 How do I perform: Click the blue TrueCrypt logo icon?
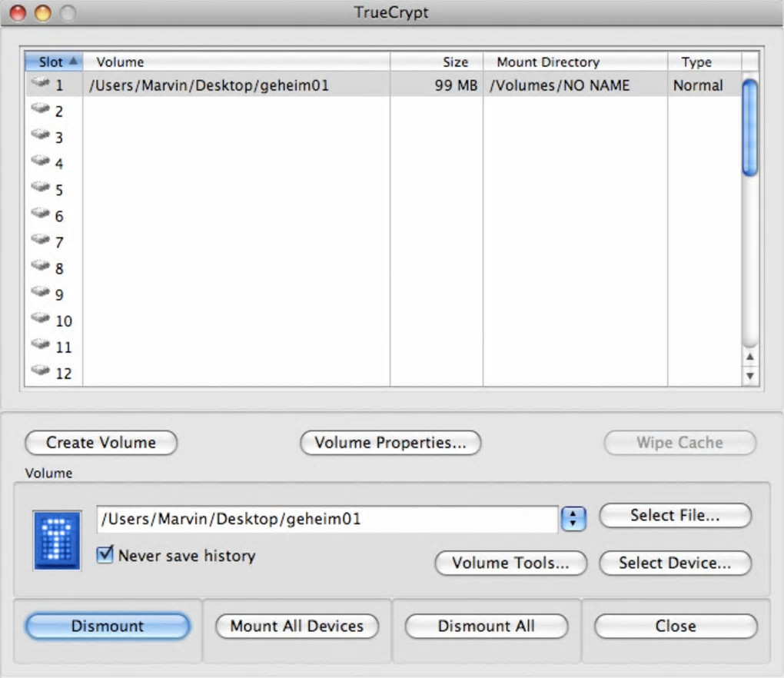coord(57,540)
